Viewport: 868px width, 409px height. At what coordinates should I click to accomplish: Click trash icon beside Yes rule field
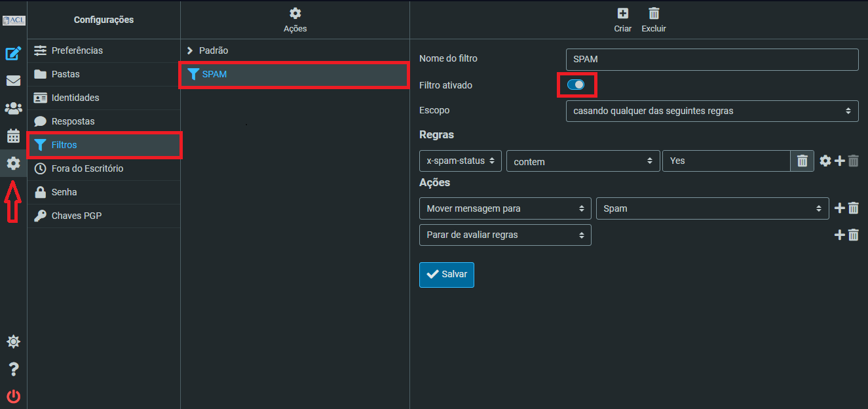802,161
